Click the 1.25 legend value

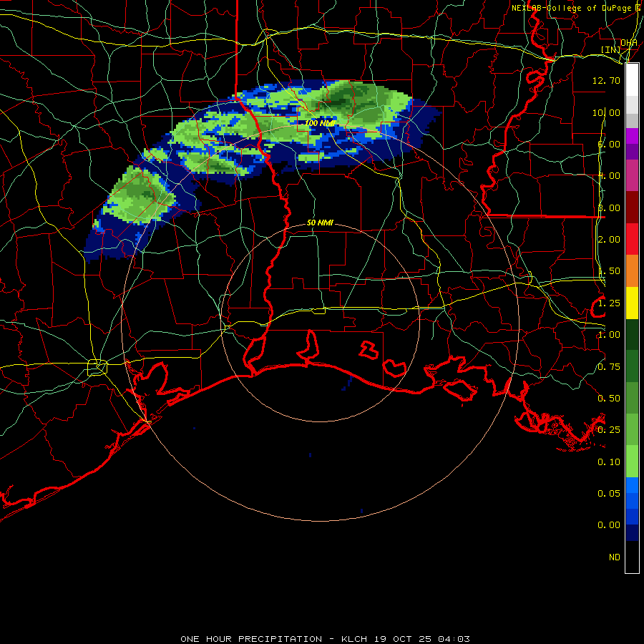(609, 303)
